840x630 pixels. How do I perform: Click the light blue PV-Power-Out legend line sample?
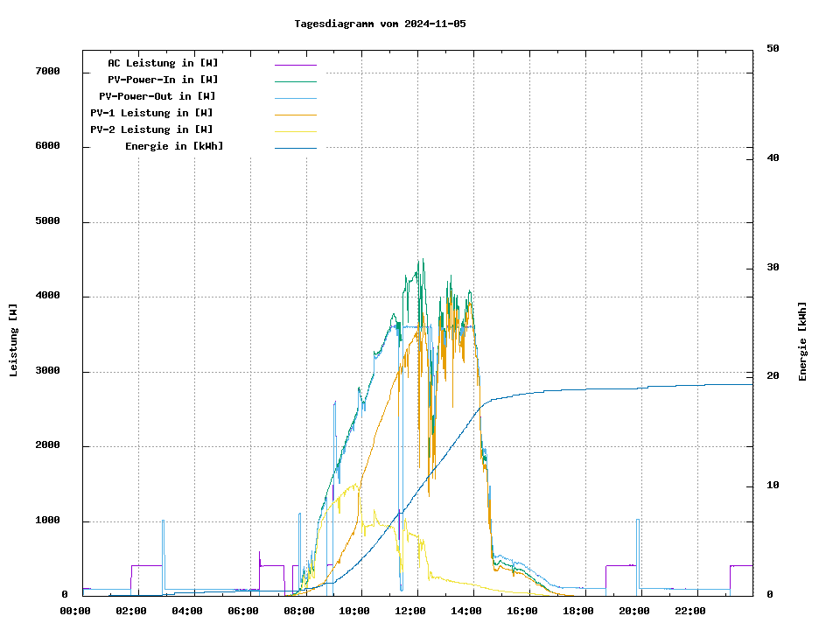point(295,97)
